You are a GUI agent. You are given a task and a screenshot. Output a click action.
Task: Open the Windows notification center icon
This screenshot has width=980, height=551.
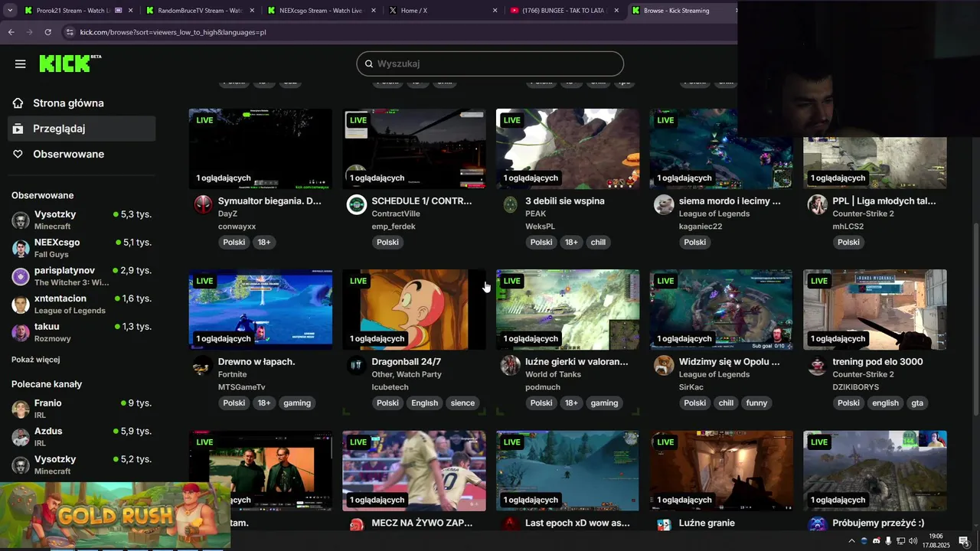tap(964, 541)
